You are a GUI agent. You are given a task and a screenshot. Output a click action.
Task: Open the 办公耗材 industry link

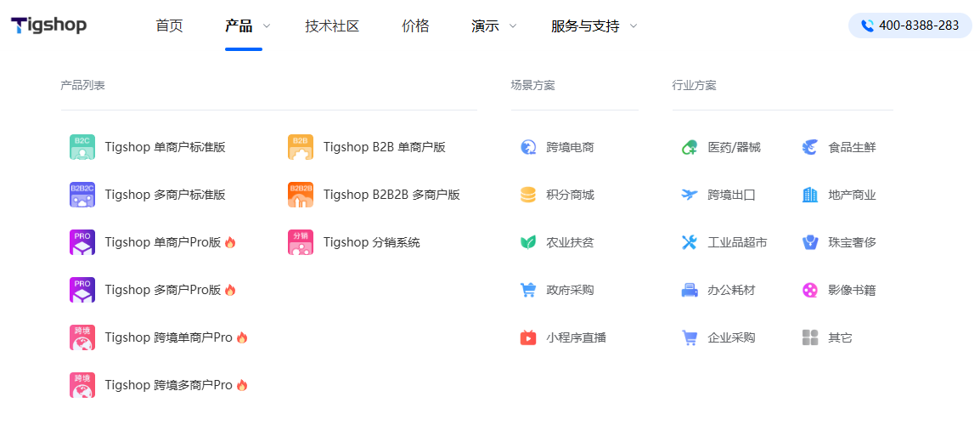point(731,290)
